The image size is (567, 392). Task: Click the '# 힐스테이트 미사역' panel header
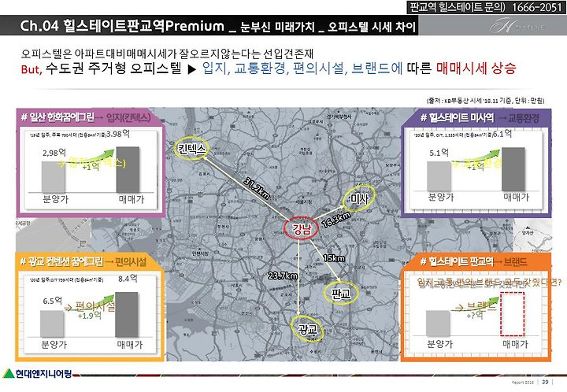coord(458,118)
